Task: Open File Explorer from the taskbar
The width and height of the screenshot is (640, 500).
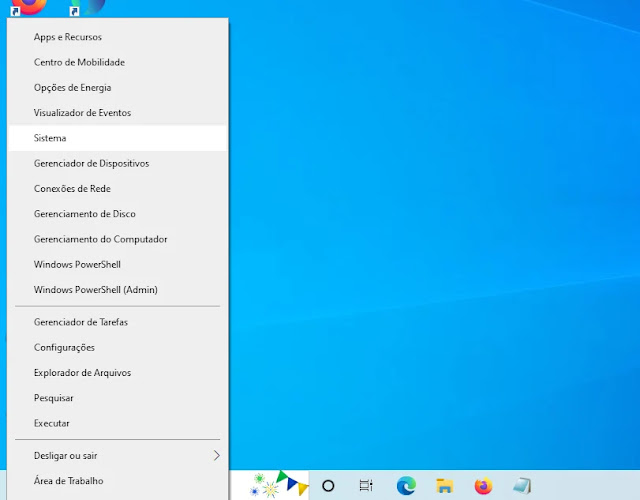Action: [445, 486]
